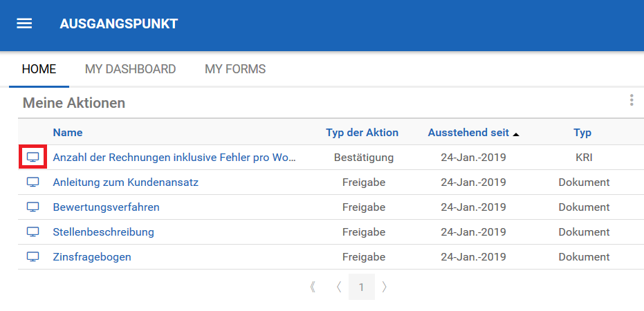Go to first page using double-chevron
644x311 pixels.
coord(313,287)
